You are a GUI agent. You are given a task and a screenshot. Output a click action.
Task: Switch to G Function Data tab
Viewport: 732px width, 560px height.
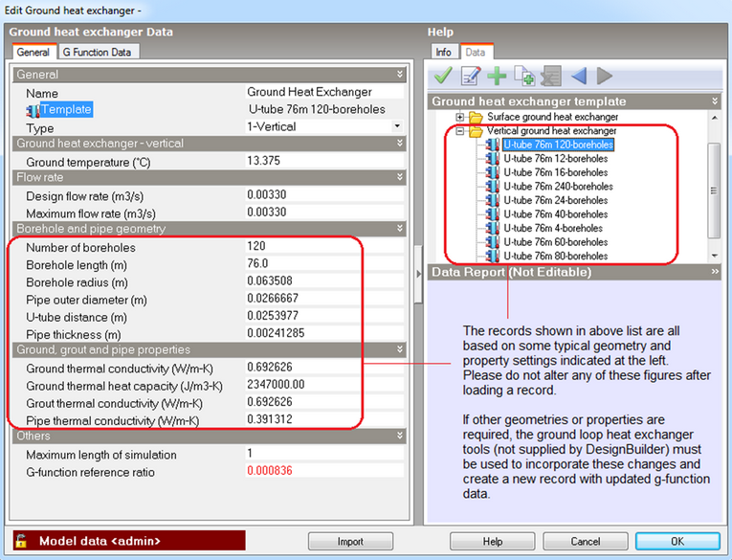click(x=98, y=52)
